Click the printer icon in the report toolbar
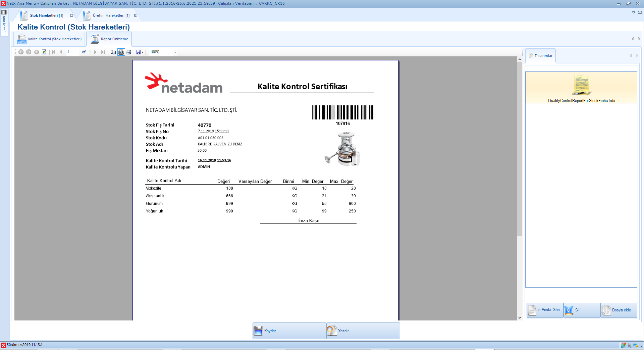This screenshot has width=644, height=350. 129,52
